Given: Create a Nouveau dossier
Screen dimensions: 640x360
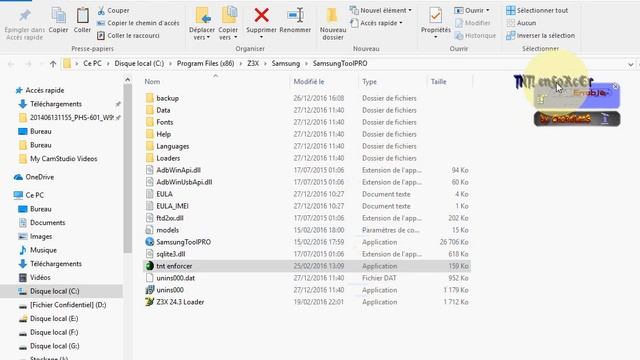Looking at the screenshot, I should coord(333,24).
